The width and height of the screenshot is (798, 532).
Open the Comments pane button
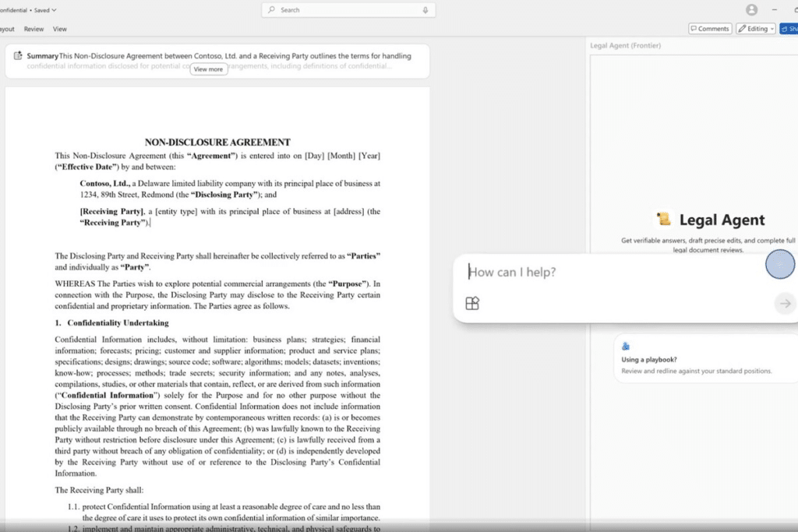click(x=710, y=29)
